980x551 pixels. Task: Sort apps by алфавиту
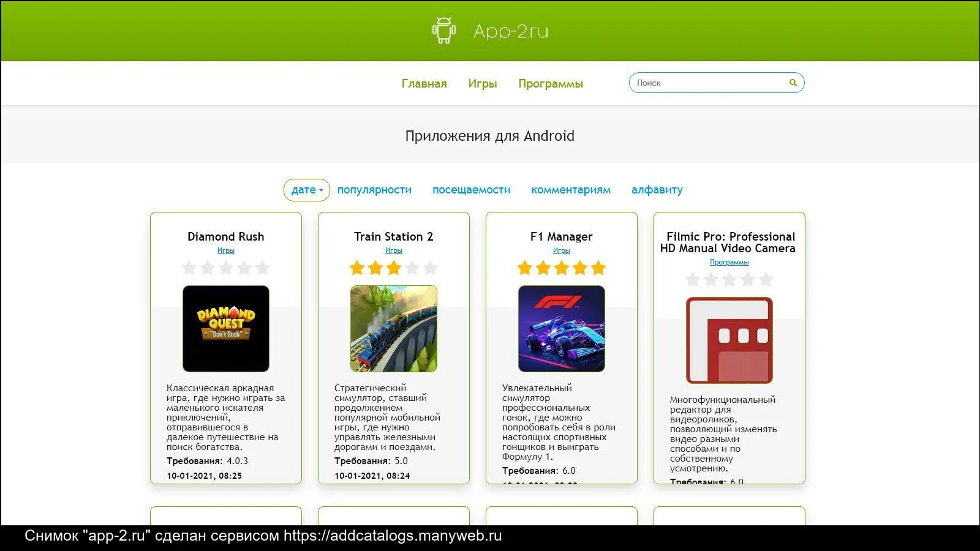[x=657, y=190]
